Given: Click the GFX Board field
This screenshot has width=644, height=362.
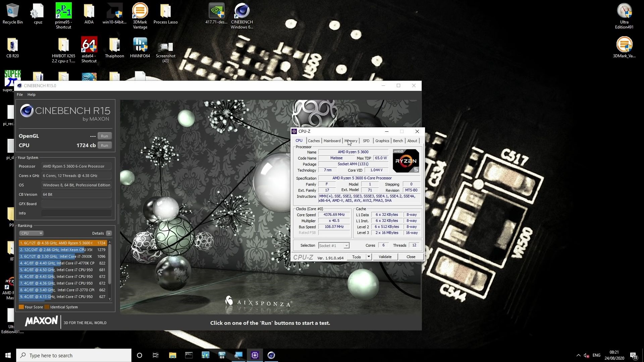Looking at the screenshot, I should [76, 204].
